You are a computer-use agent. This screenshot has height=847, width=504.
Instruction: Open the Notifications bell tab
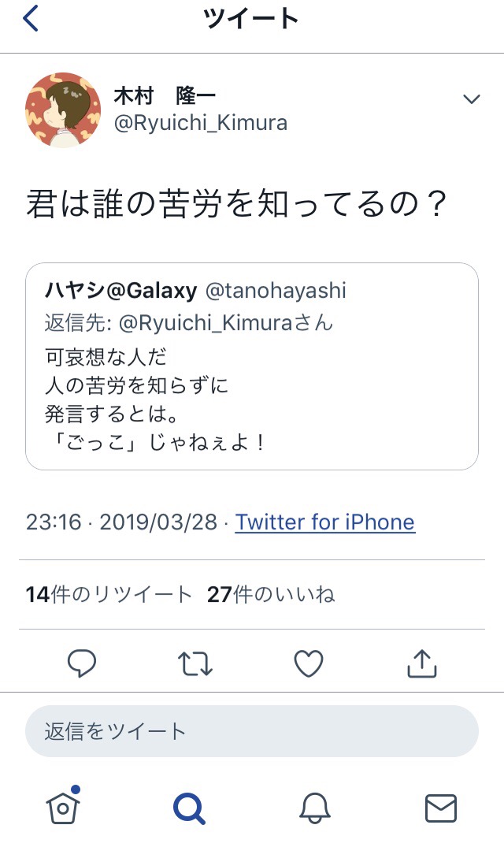point(314,808)
